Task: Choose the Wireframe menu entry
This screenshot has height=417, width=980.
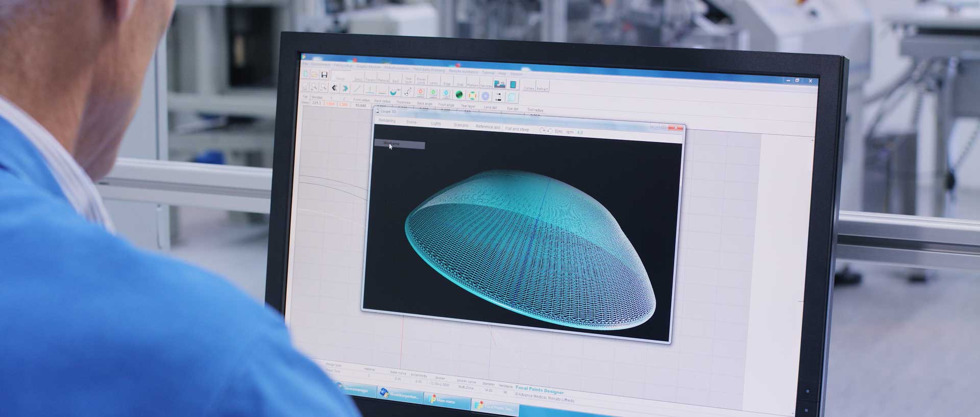Action: [400, 144]
